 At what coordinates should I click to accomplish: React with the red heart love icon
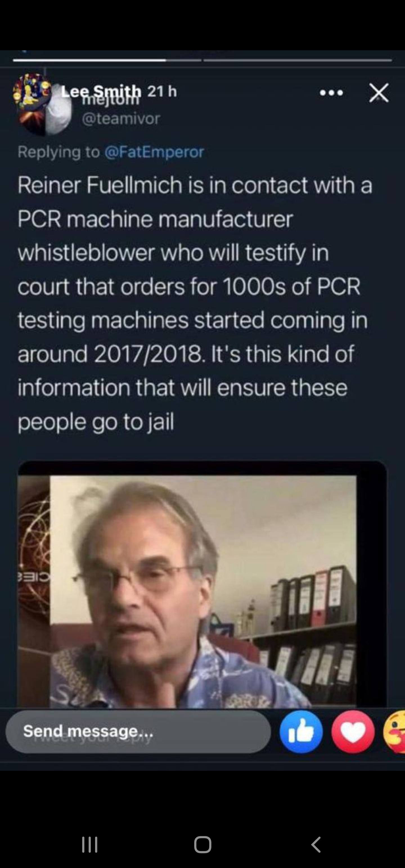coord(353,732)
